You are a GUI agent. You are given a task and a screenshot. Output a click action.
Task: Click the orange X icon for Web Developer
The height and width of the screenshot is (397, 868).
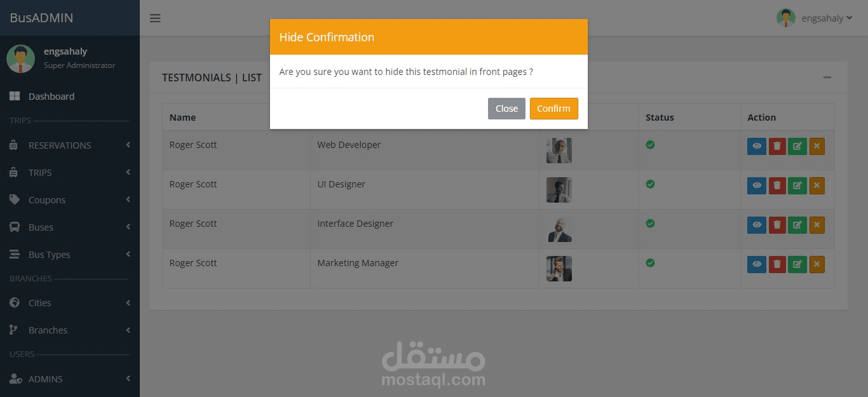[x=817, y=147]
